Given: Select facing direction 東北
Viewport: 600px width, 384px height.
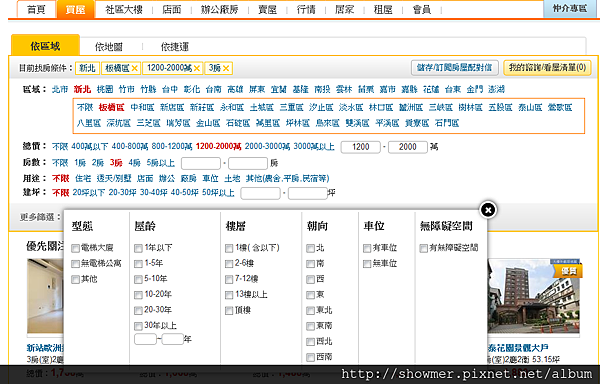Looking at the screenshot, I should pyautogui.click(x=310, y=311).
